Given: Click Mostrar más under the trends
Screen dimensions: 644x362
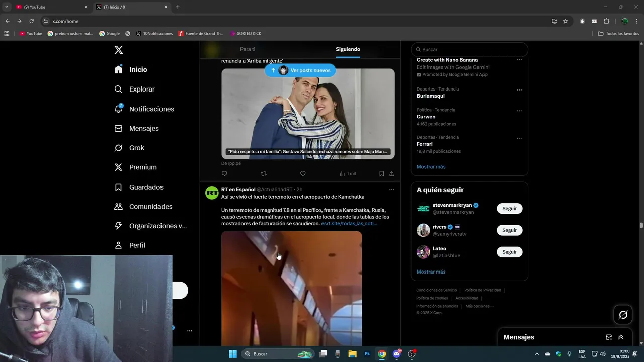Looking at the screenshot, I should tap(431, 167).
